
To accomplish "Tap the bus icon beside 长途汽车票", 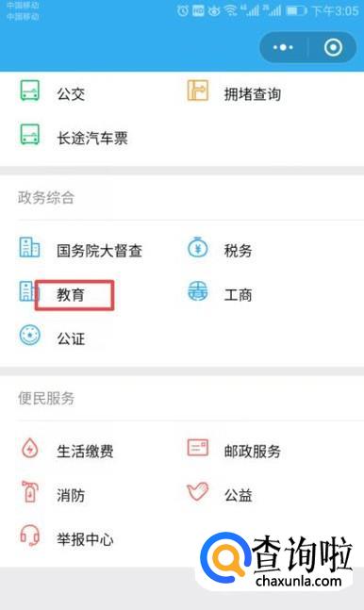I will pos(30,135).
